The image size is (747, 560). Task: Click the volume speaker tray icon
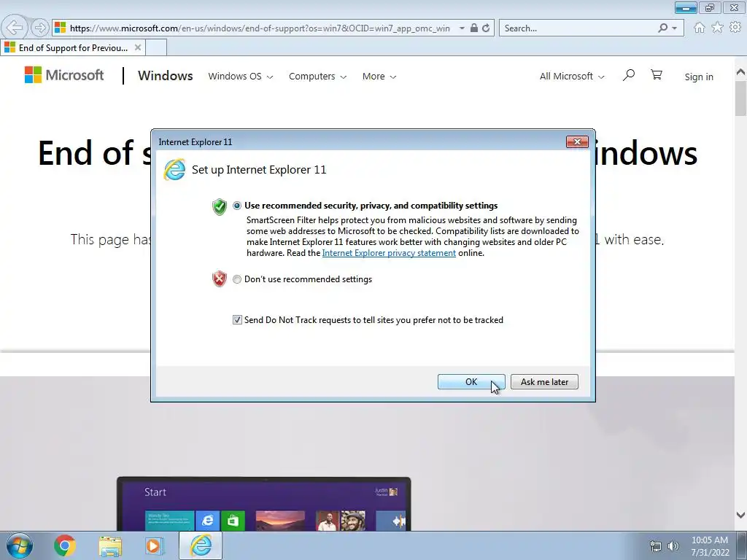tap(673, 546)
